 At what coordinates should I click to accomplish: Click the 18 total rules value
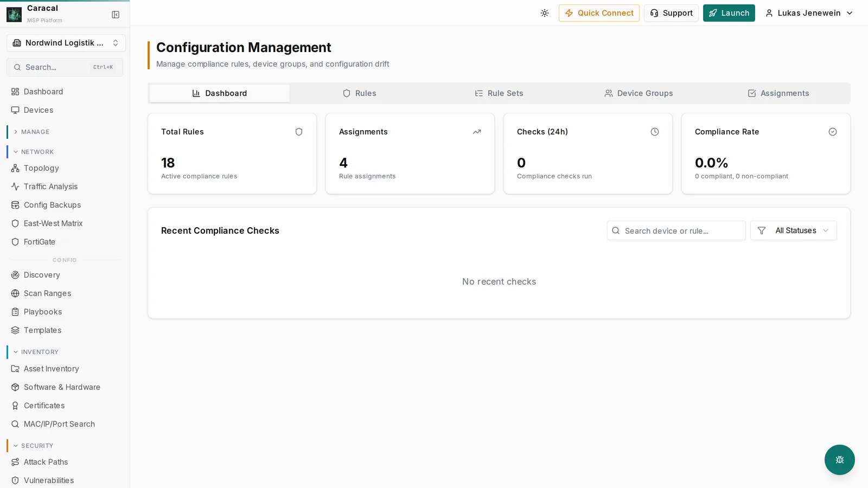click(168, 163)
